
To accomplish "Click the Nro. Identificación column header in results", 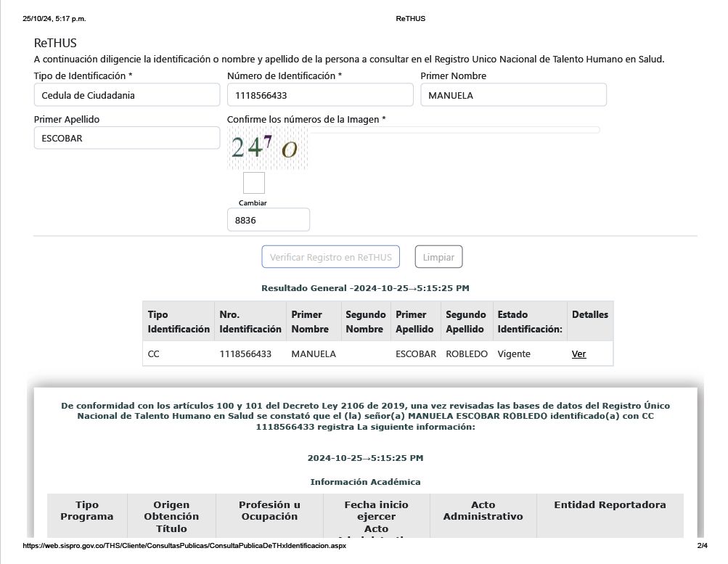I will point(250,322).
